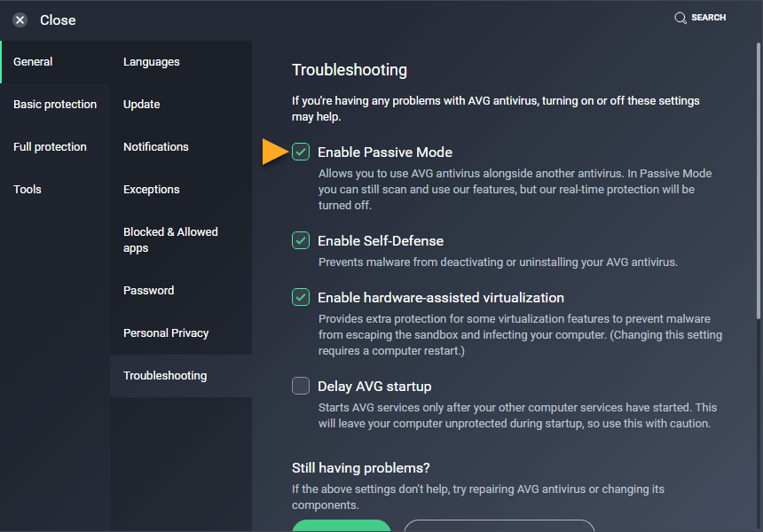Viewport: 763px width, 532px height.
Task: Click the Delay AVG startup label
Action: click(x=374, y=387)
